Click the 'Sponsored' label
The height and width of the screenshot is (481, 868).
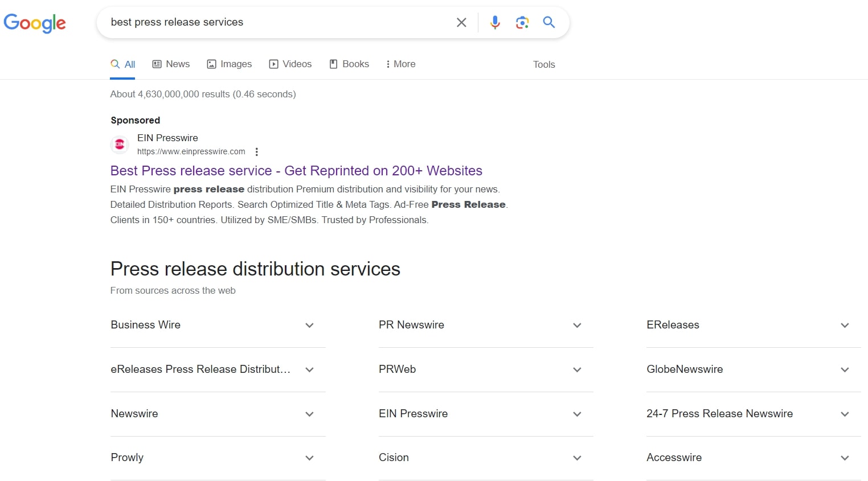[136, 120]
